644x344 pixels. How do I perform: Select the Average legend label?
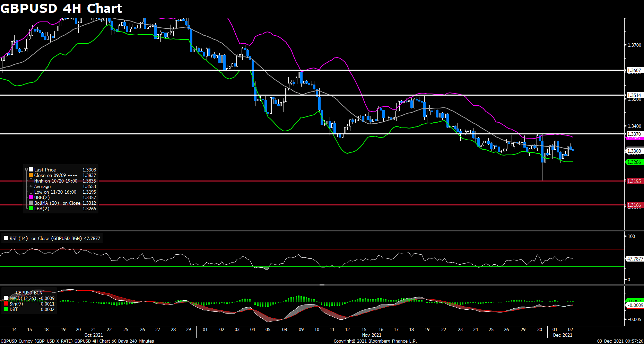click(x=42, y=186)
